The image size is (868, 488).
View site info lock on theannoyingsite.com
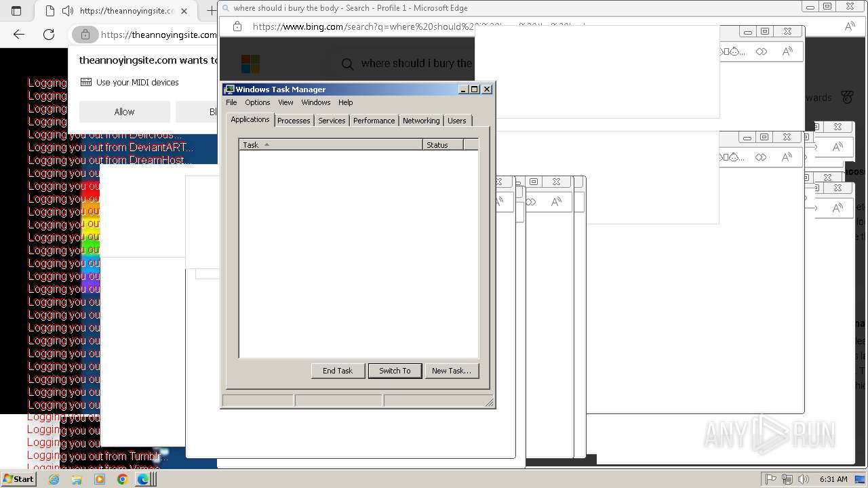[x=85, y=35]
